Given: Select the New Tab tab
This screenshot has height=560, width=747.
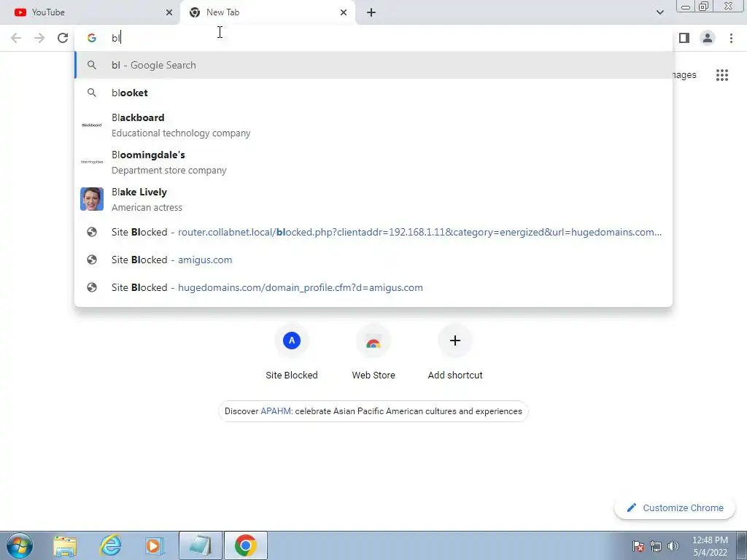Looking at the screenshot, I should (267, 12).
